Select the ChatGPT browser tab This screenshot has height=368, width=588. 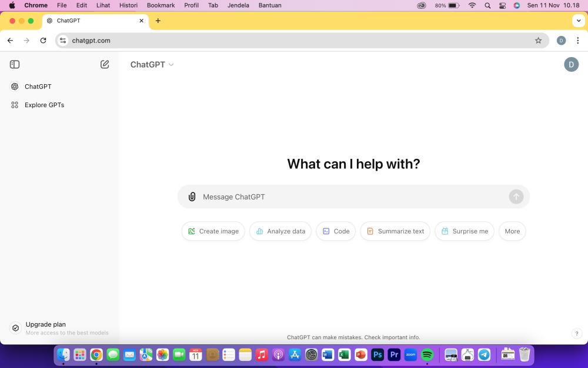[x=95, y=21]
